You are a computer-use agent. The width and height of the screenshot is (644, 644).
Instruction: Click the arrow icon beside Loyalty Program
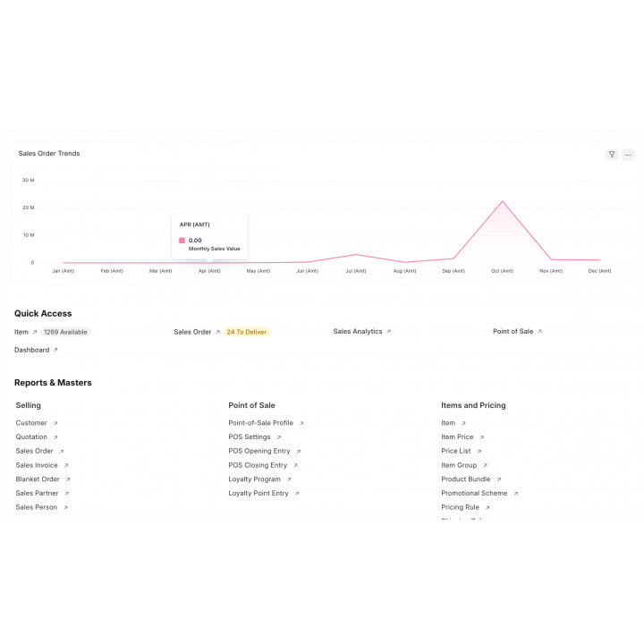click(x=289, y=479)
